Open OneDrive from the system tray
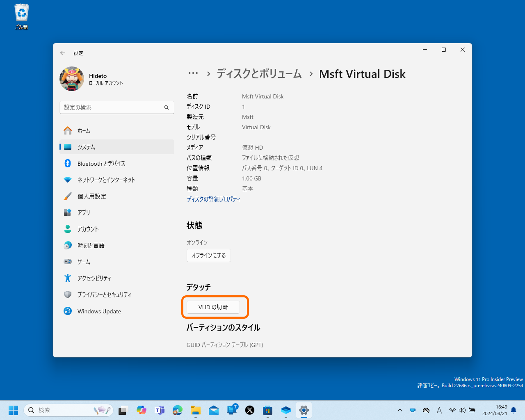 [426, 410]
